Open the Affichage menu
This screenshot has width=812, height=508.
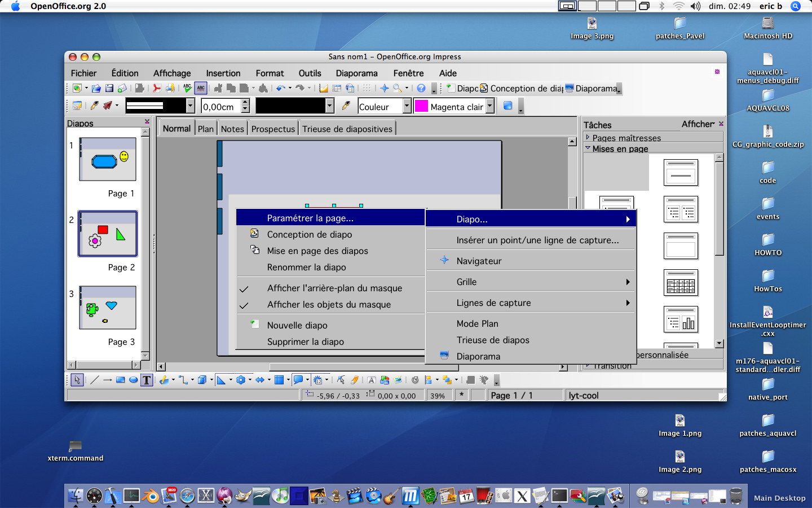pos(172,73)
